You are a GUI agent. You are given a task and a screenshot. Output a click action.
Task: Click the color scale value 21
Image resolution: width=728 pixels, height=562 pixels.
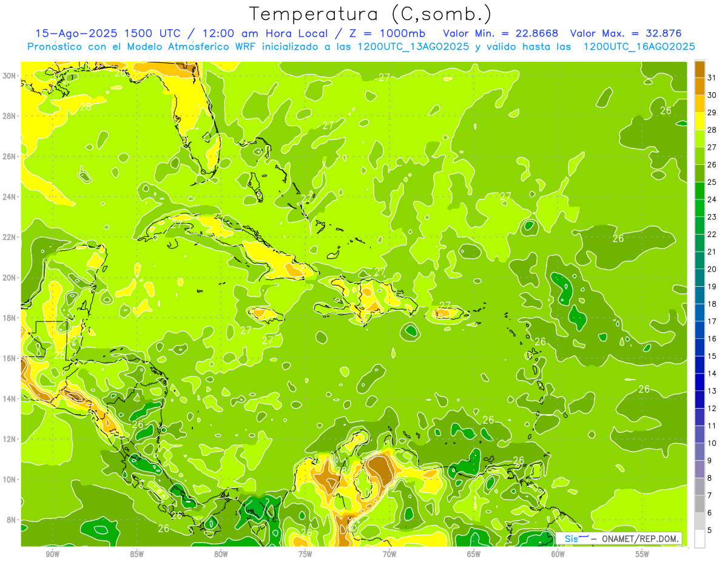coord(712,252)
